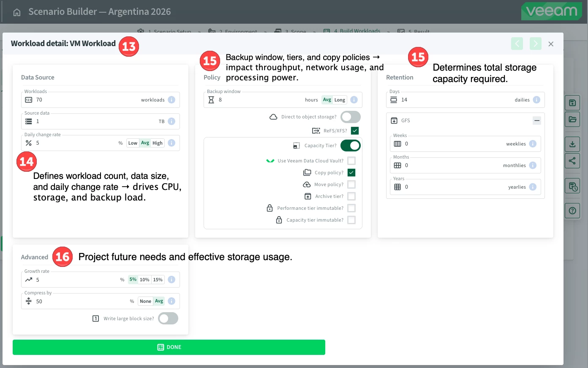Screen dimensions: 588x368
Task: Click the green DONE button
Action: [169, 347]
